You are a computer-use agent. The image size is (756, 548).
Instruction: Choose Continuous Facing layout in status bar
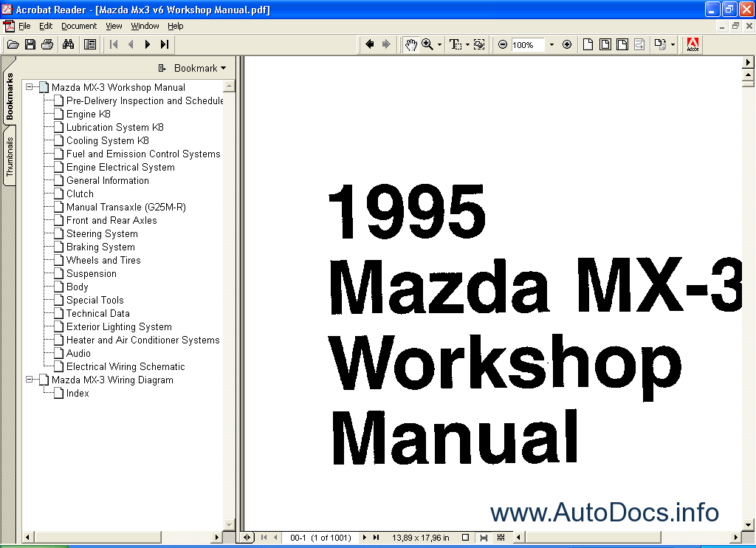(501, 538)
